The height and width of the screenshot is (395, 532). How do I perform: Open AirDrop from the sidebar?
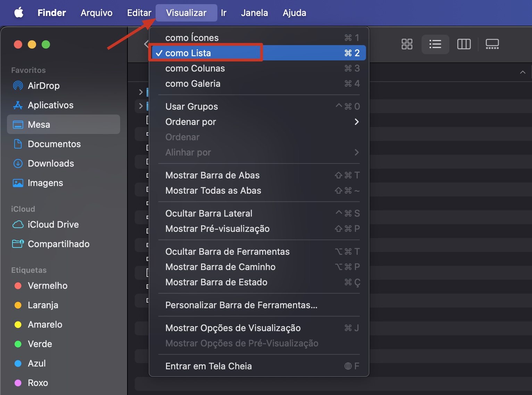pos(43,86)
